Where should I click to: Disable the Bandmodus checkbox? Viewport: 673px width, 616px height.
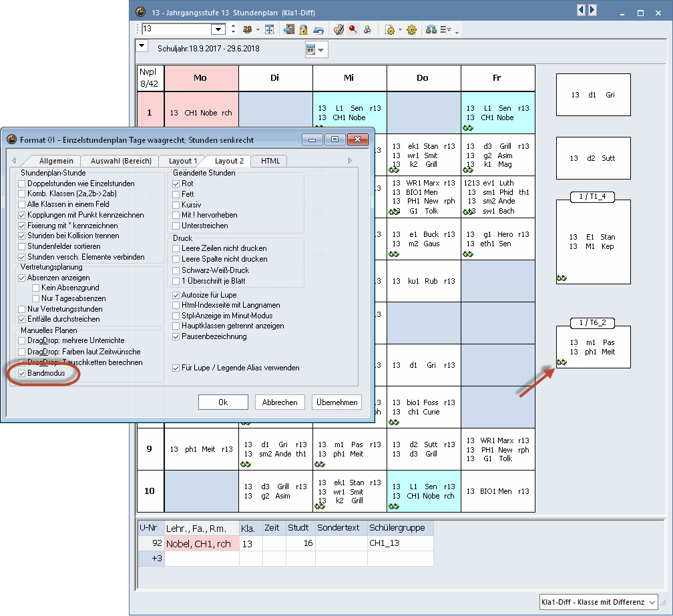coord(23,374)
